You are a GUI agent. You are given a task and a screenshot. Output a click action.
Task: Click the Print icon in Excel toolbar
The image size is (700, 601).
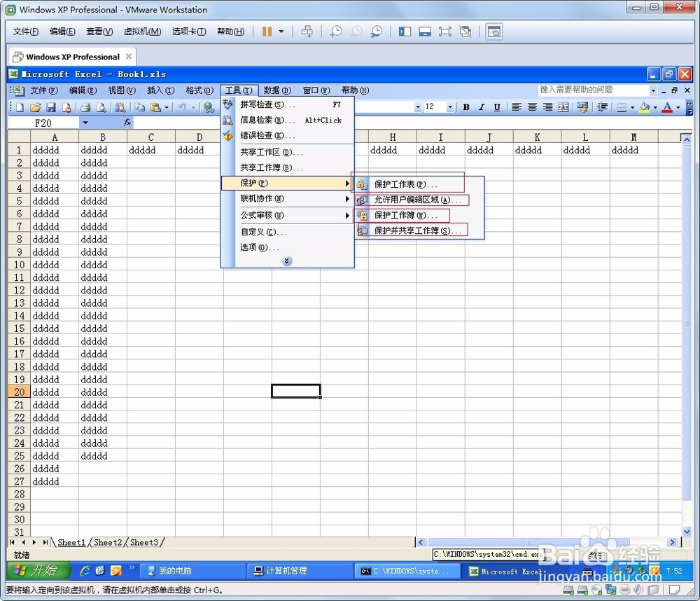[85, 107]
